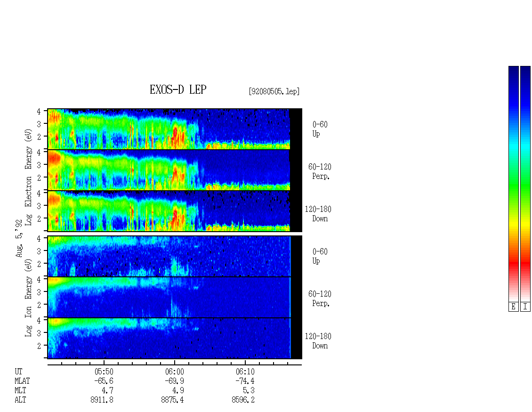Click the MLAT row label
The width and height of the screenshot is (532, 412).
point(23,381)
